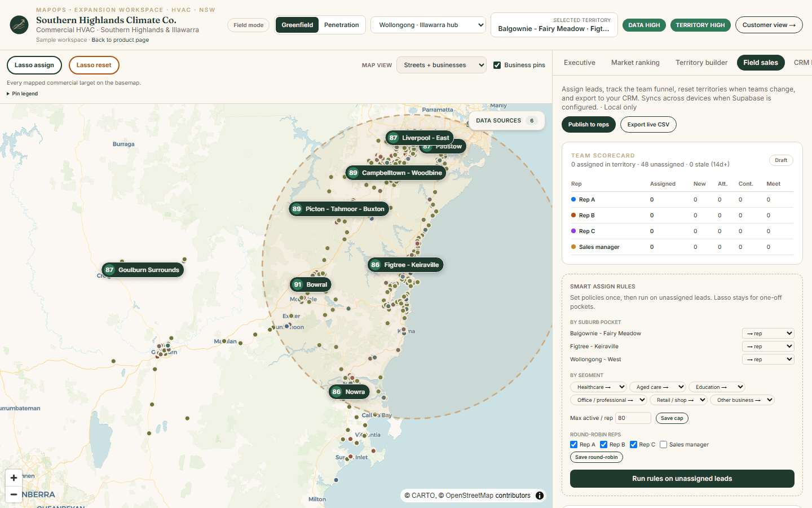Click the Max active / rep input field
Screen dimensions: 812x508
coord(633,418)
